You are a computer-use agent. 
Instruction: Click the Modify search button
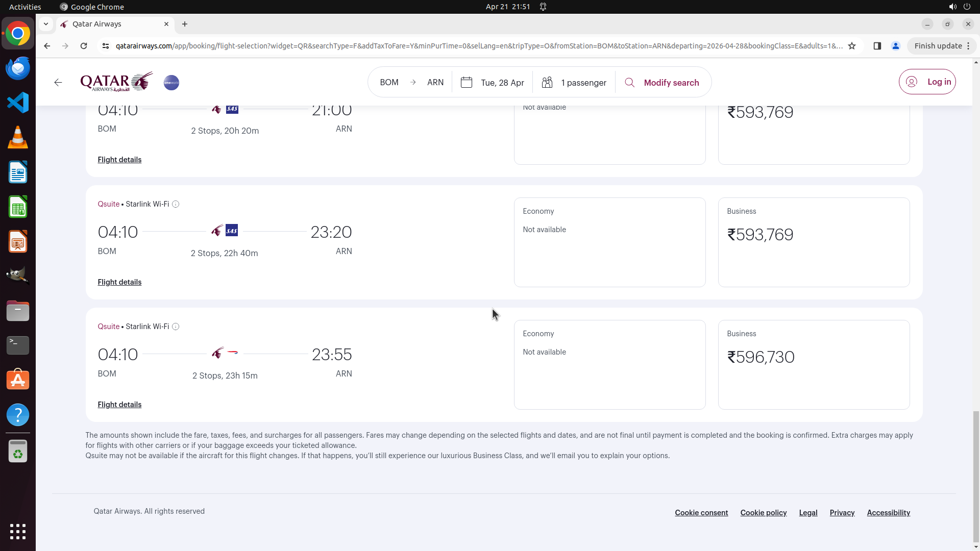662,83
